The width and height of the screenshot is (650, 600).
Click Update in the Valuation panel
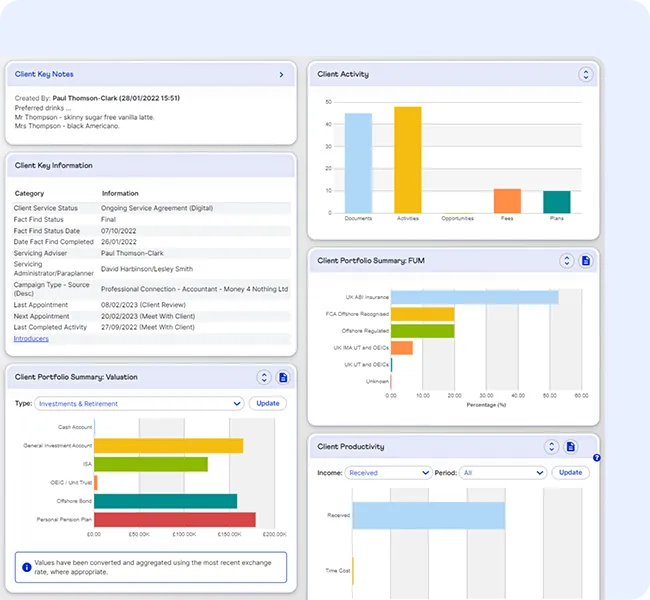[x=268, y=404]
